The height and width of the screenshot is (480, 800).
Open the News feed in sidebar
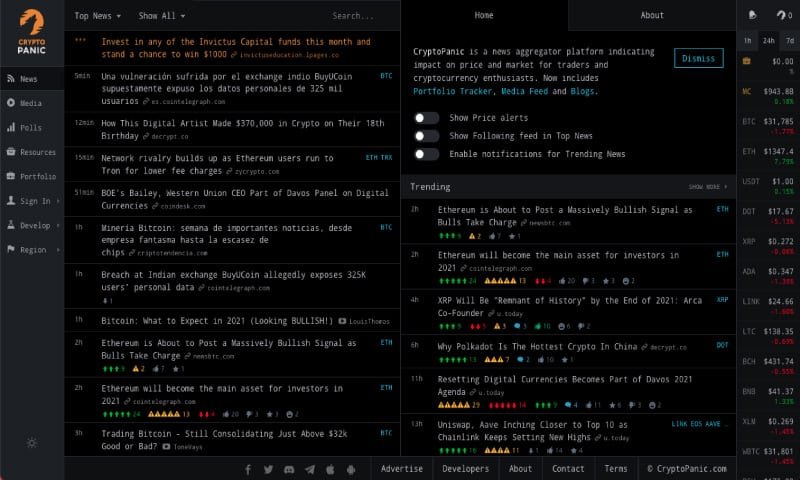click(32, 79)
